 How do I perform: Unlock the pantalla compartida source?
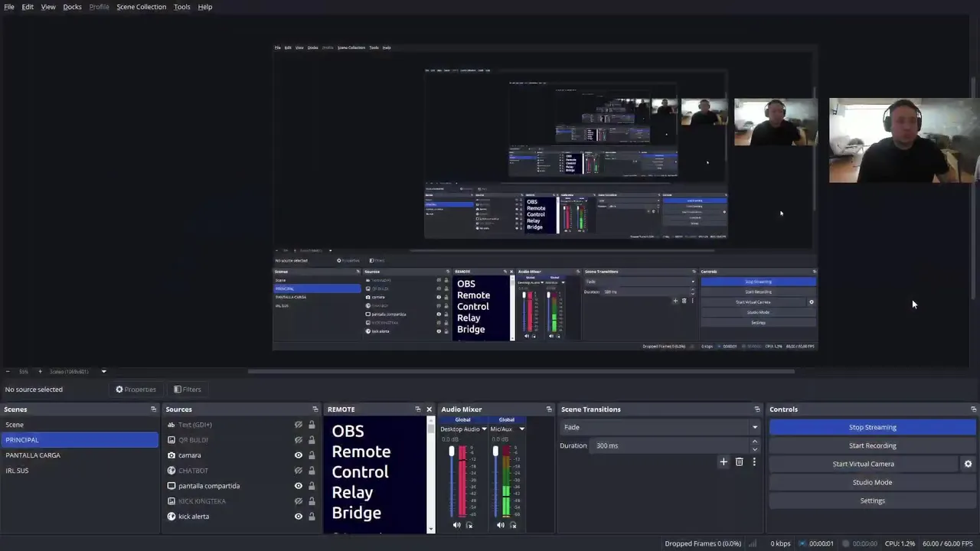point(312,486)
